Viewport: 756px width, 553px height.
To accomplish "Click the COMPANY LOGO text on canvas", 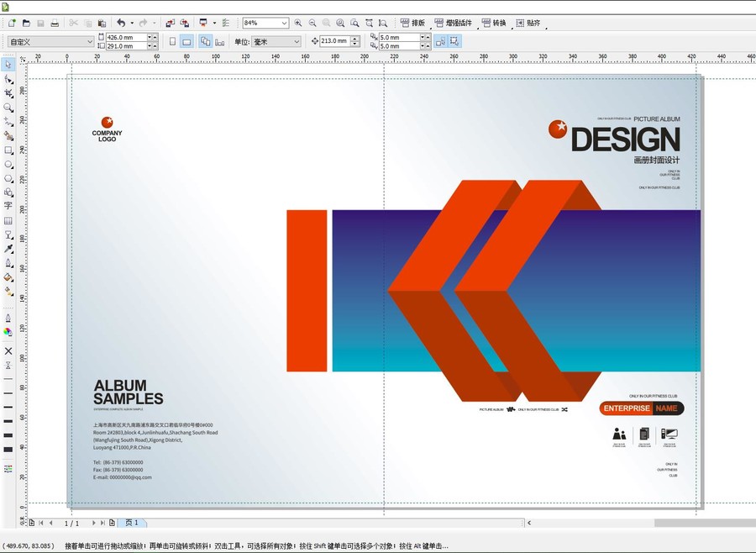I will pyautogui.click(x=107, y=136).
